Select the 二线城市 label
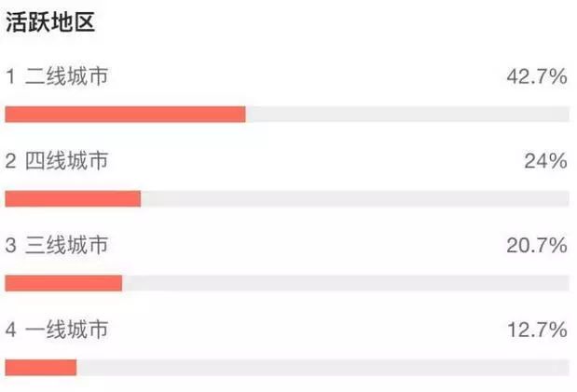 pos(67,77)
